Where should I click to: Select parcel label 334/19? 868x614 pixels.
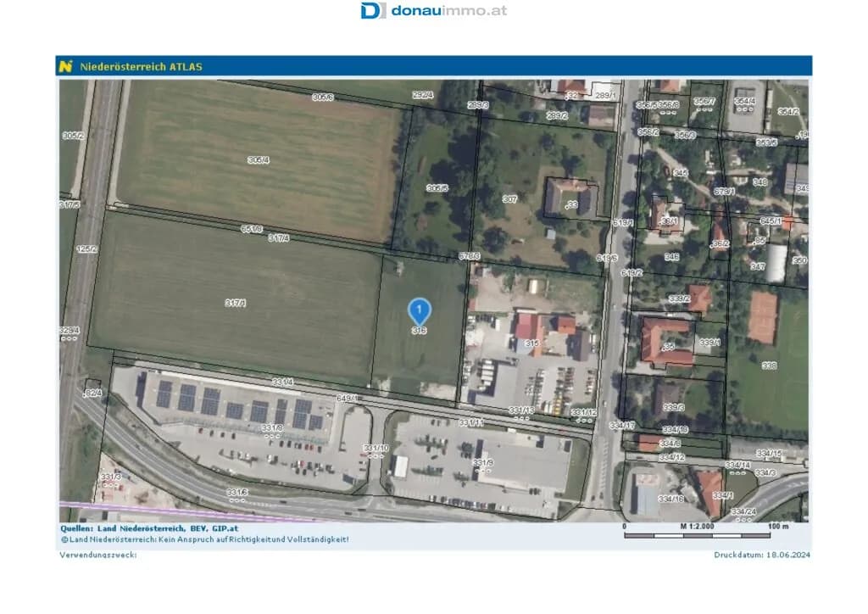tap(675, 430)
